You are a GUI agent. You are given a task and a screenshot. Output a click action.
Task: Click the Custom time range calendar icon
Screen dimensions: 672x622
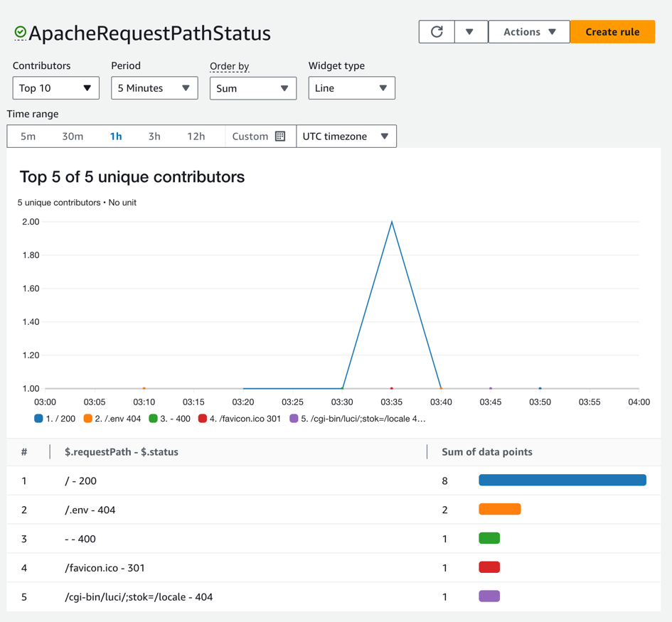click(280, 136)
